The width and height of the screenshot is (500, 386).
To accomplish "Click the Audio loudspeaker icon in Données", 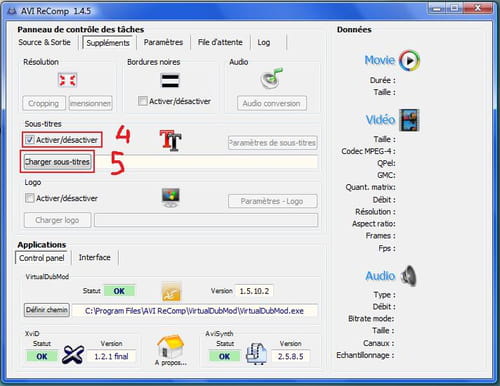I will click(x=409, y=276).
